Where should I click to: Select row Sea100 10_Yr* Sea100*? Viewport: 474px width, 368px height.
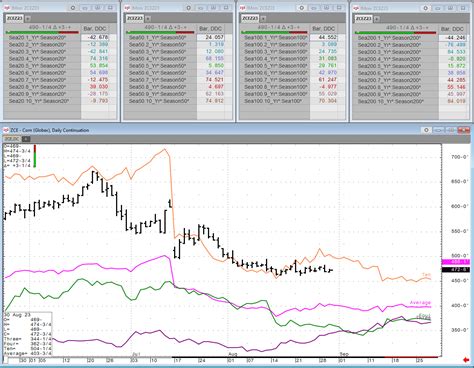(275, 101)
